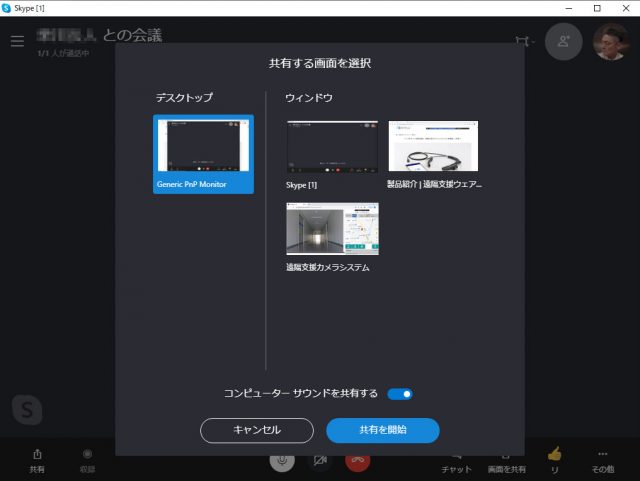Minimize the Skype window
640x481 pixels.
(569, 8)
